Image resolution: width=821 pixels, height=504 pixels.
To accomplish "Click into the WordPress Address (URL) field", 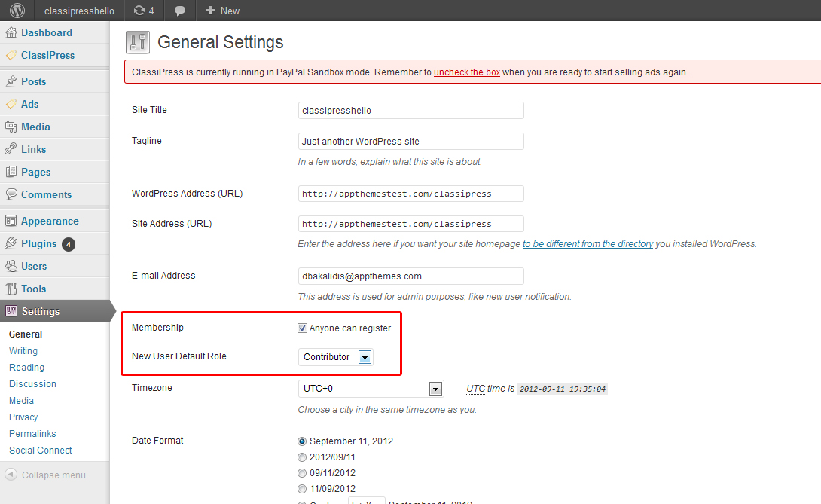I will (411, 194).
